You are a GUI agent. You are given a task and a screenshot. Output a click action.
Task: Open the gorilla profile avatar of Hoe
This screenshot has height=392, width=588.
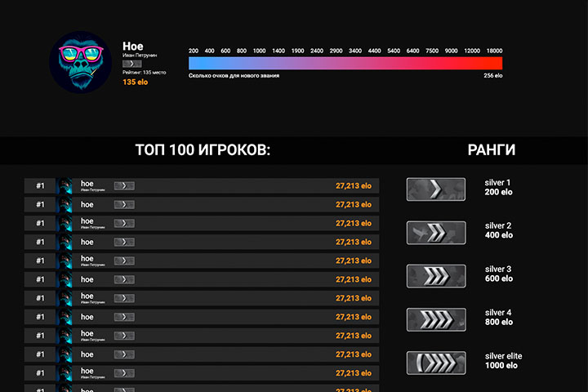(80, 62)
